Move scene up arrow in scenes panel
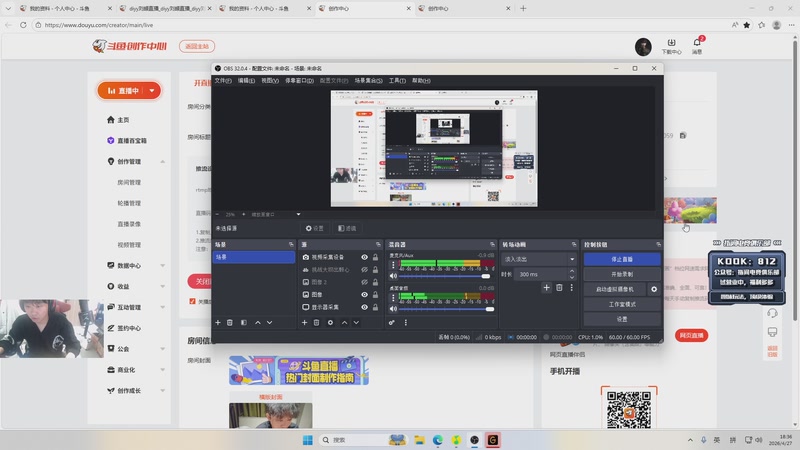800x450 pixels. 258,322
